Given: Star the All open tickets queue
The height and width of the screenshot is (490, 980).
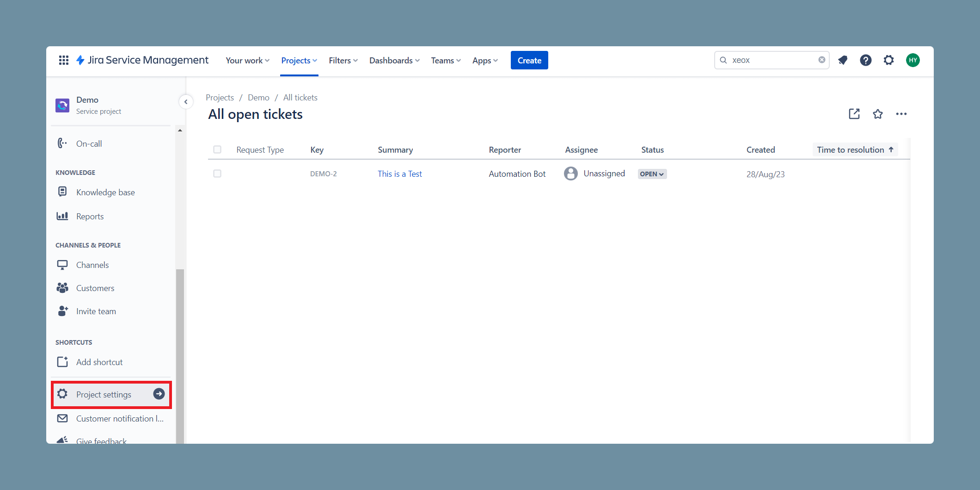Looking at the screenshot, I should coord(878,114).
